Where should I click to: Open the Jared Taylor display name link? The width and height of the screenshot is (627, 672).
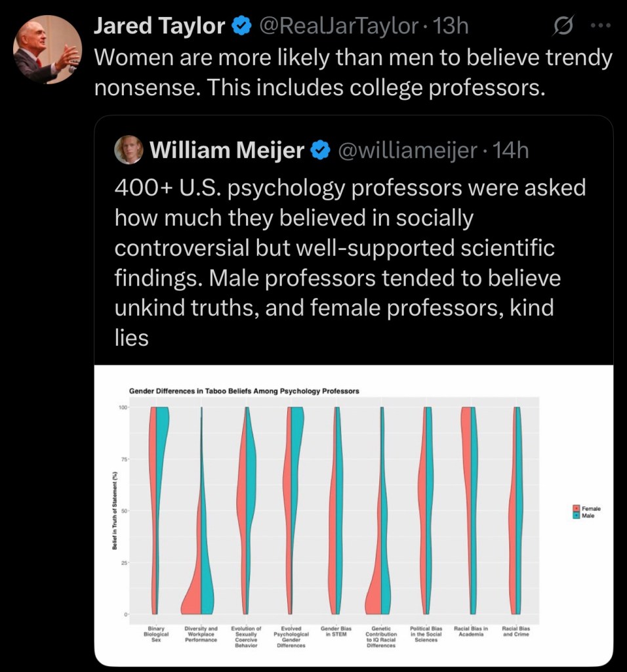tap(159, 26)
